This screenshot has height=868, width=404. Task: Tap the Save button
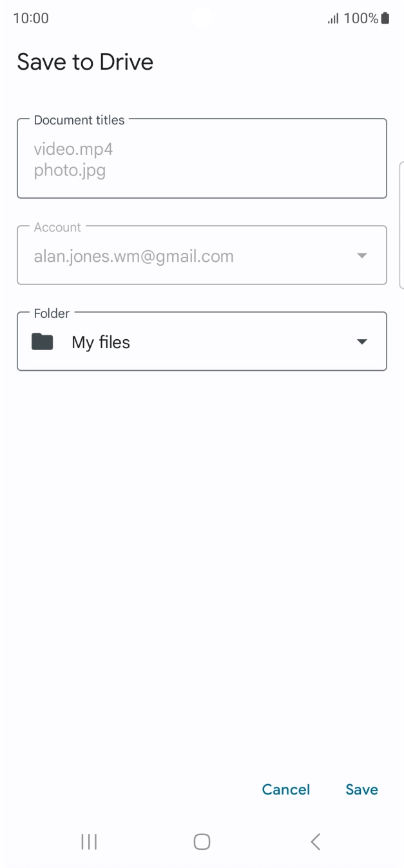[361, 789]
